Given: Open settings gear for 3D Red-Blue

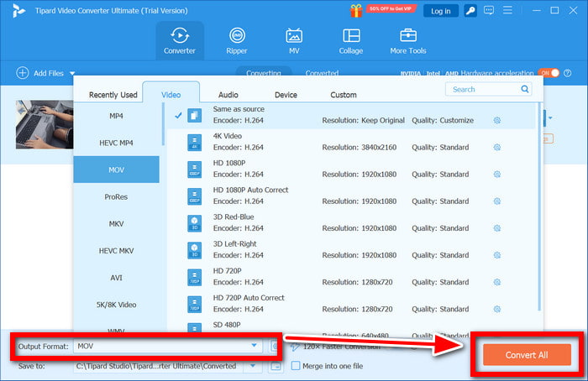Looking at the screenshot, I should [497, 228].
